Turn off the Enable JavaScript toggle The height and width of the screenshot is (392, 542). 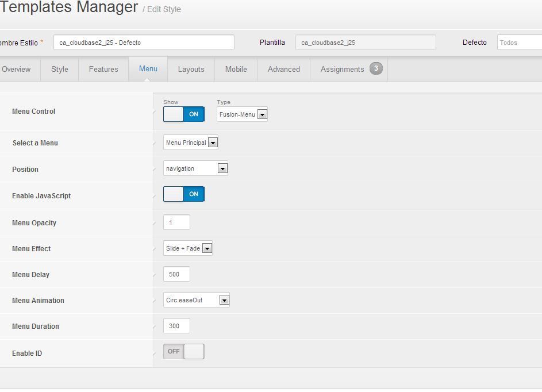click(x=183, y=194)
